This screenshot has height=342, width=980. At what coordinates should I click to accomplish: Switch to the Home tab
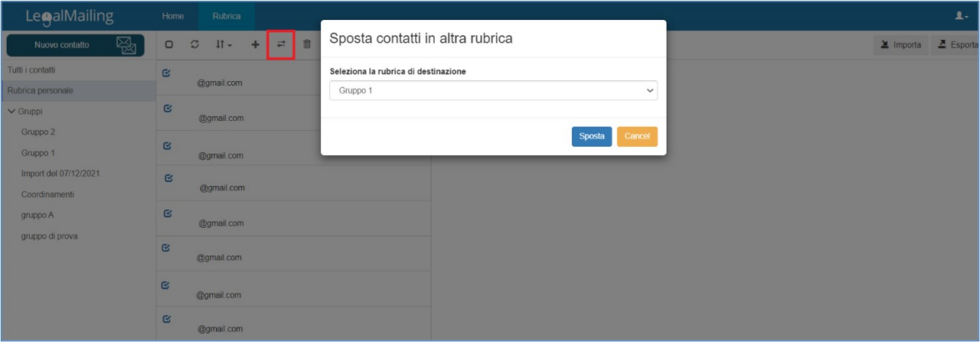pos(173,16)
